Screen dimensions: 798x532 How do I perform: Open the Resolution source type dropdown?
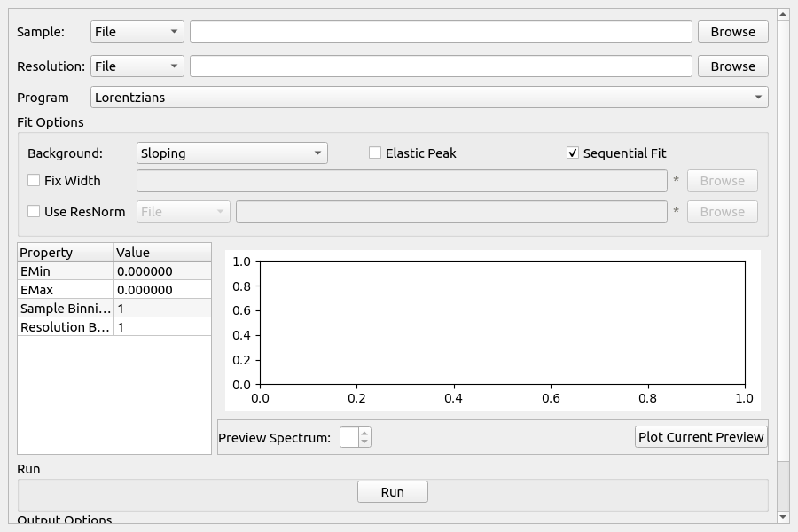tap(137, 66)
